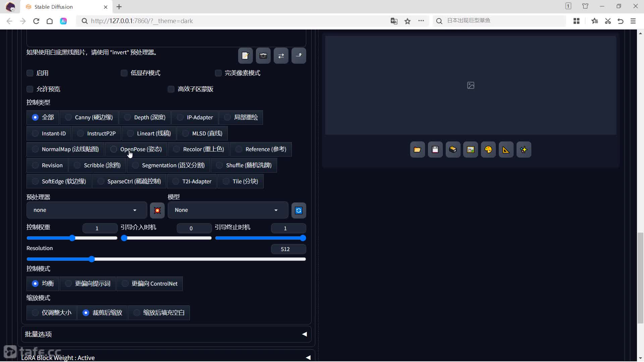
Task: Open the browser hamburger menu
Action: [x=633, y=21]
